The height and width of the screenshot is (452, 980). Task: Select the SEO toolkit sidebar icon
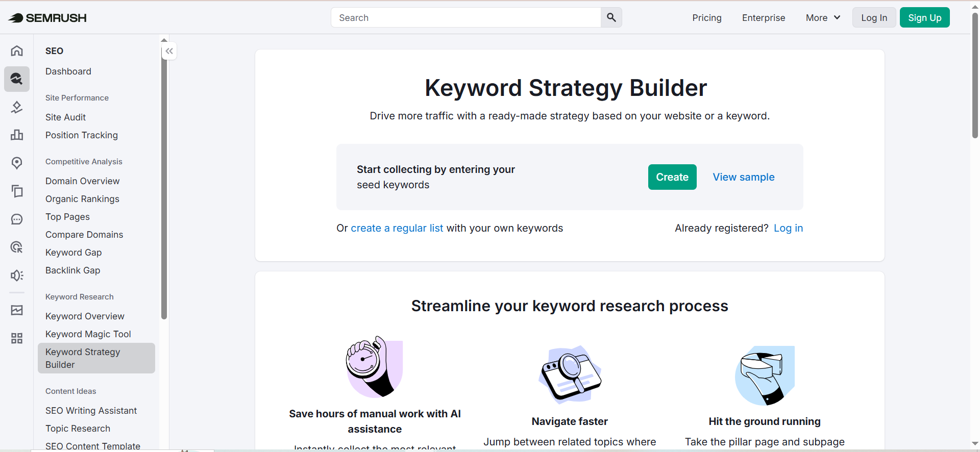(x=17, y=79)
